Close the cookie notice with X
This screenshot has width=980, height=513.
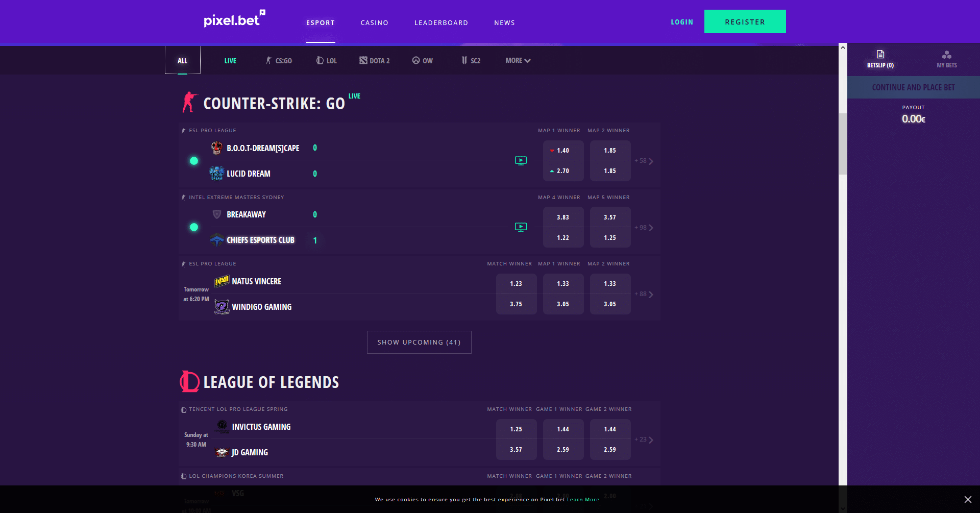click(968, 499)
